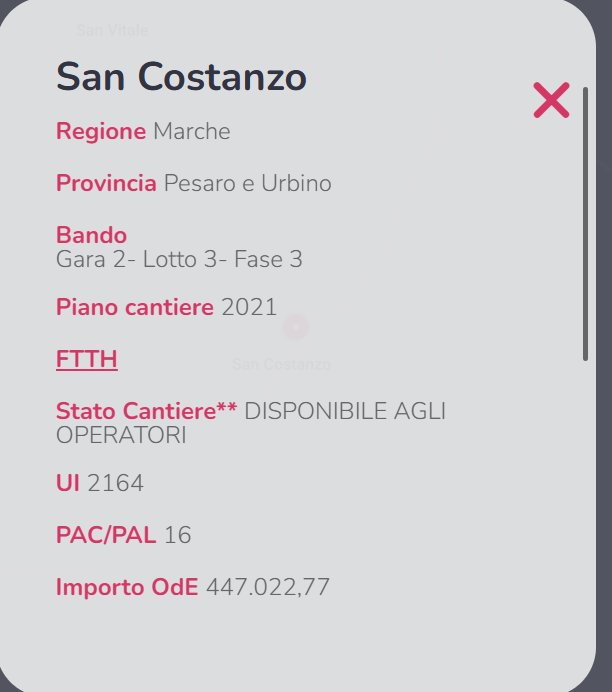Click the PAC/PAL label

coord(106,535)
